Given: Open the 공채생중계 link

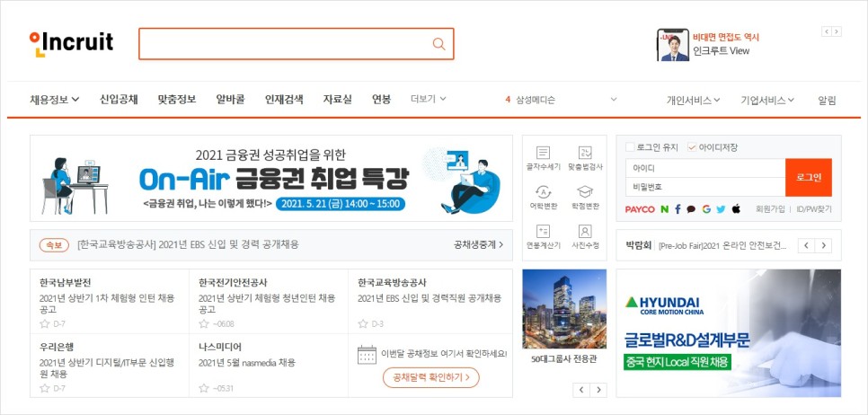Looking at the screenshot, I should pyautogui.click(x=478, y=244).
